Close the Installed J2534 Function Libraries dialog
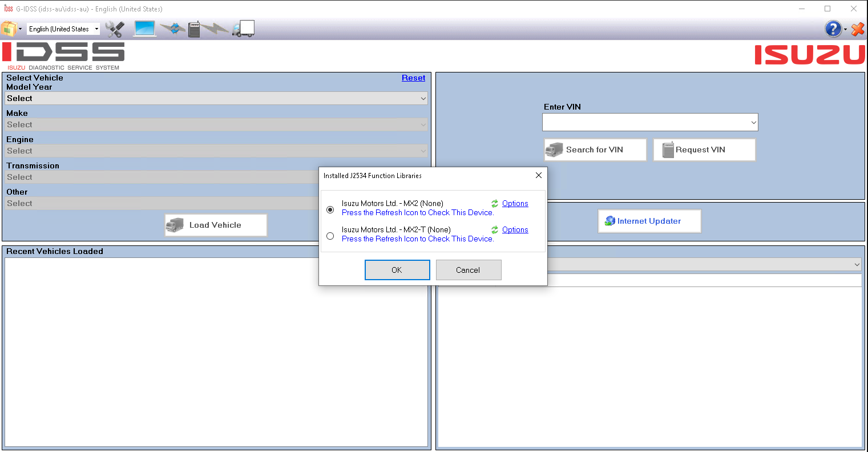The height and width of the screenshot is (452, 868). tap(538, 176)
